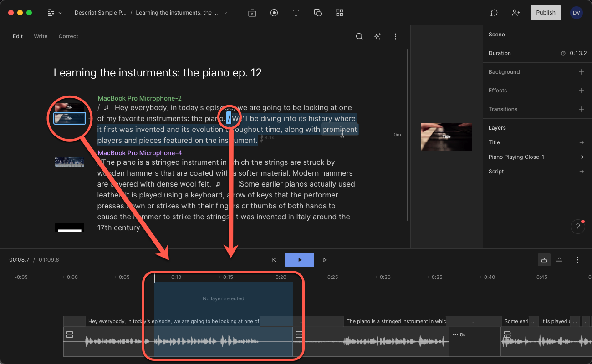
Task: Toggle the collapse timeline icon
Action: click(x=559, y=260)
